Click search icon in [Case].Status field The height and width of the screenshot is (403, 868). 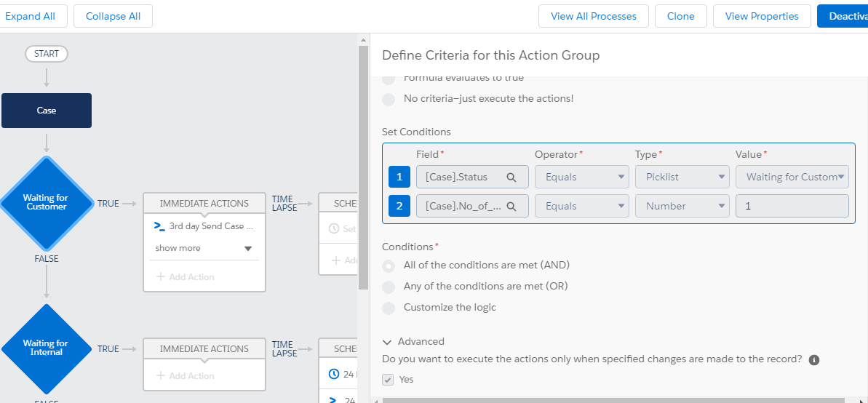[511, 177]
